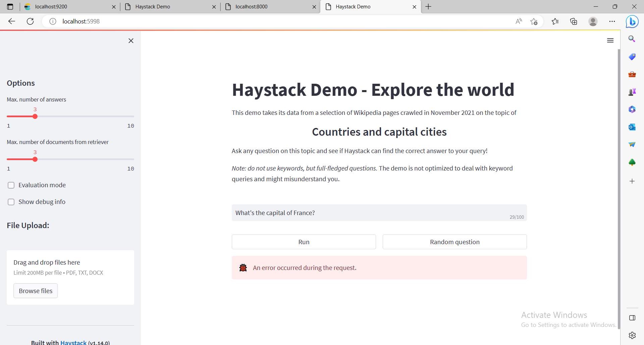Open Tools briefcase sidebar icon
The width and height of the screenshot is (644, 345).
coord(632,74)
